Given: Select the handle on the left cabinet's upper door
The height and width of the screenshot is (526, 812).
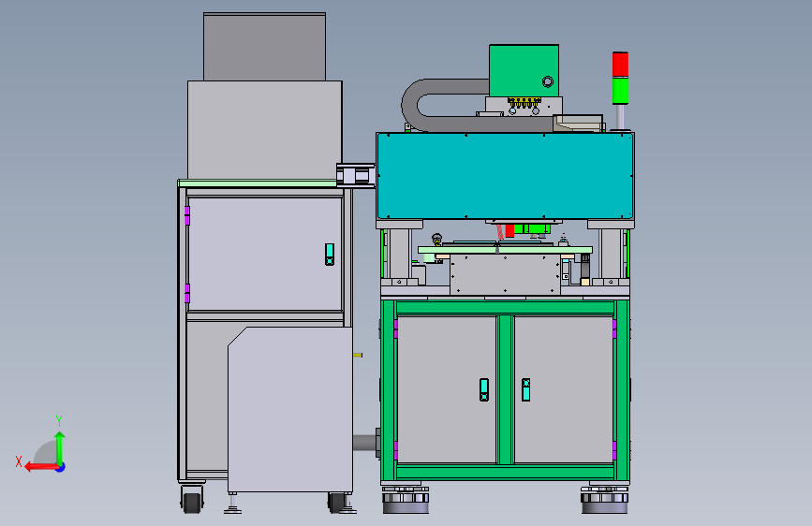Looking at the screenshot, I should point(330,255).
